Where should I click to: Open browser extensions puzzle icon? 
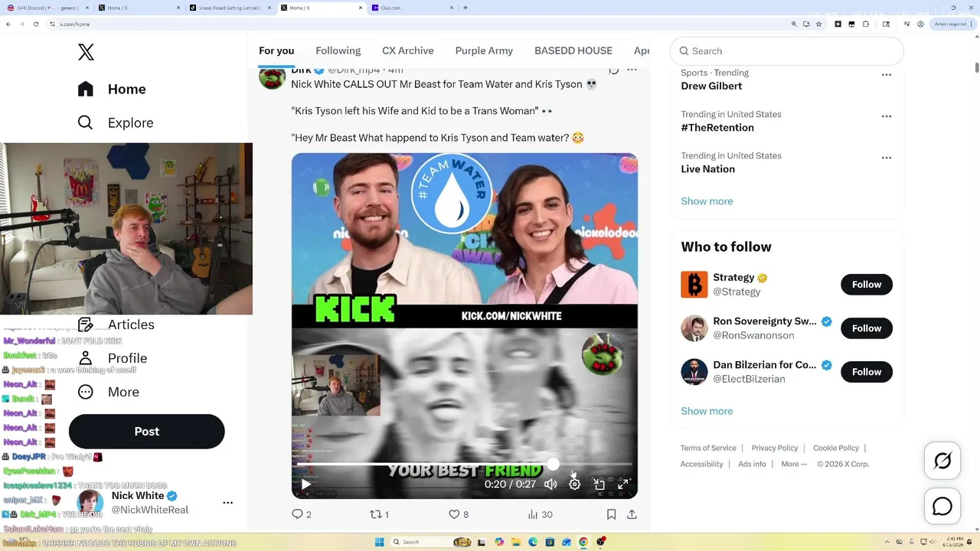[x=866, y=24]
